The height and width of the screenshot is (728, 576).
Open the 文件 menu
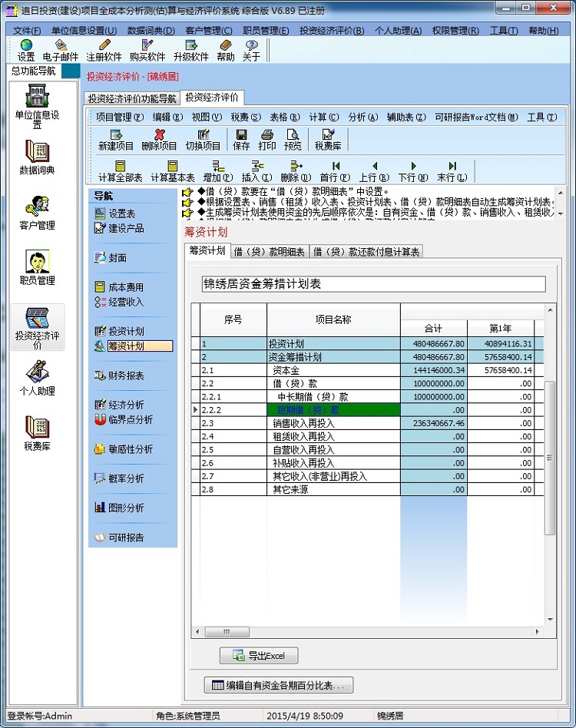coord(26,31)
